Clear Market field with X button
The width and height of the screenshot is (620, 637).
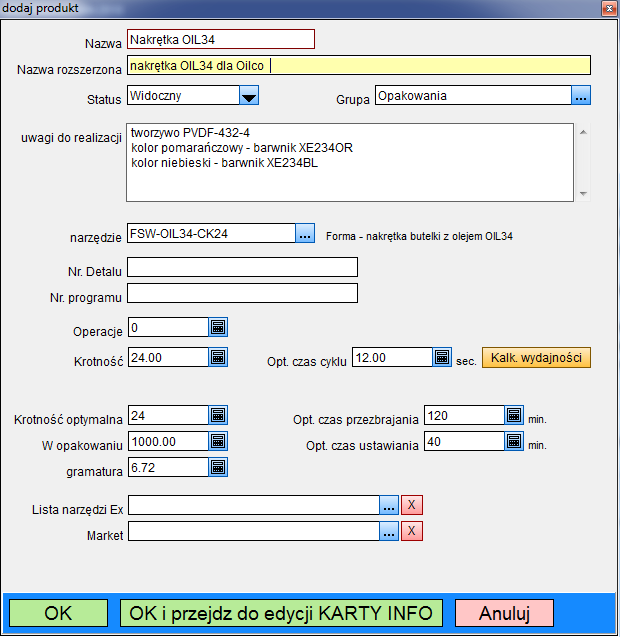click(x=412, y=531)
